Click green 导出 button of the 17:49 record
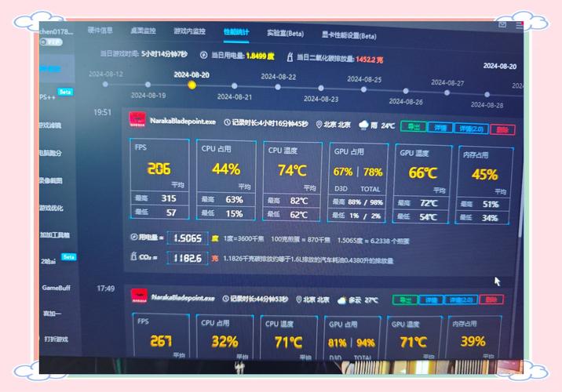The width and height of the screenshot is (562, 392). tap(405, 300)
